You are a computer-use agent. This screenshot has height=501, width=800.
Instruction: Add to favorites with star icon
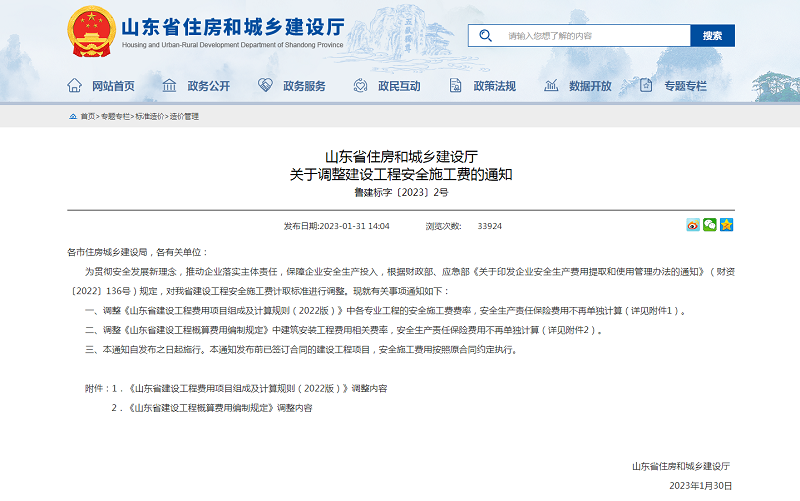pos(727,224)
